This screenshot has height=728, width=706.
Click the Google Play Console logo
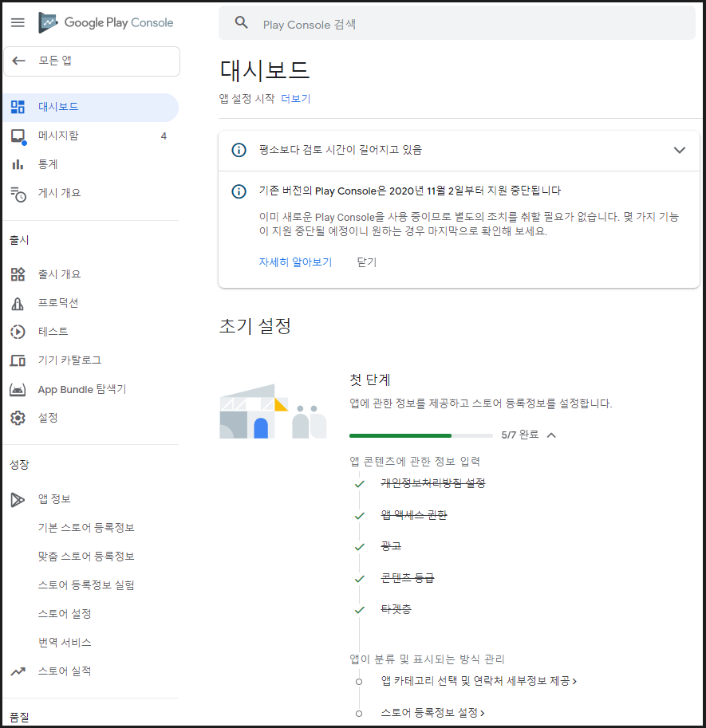coord(106,22)
